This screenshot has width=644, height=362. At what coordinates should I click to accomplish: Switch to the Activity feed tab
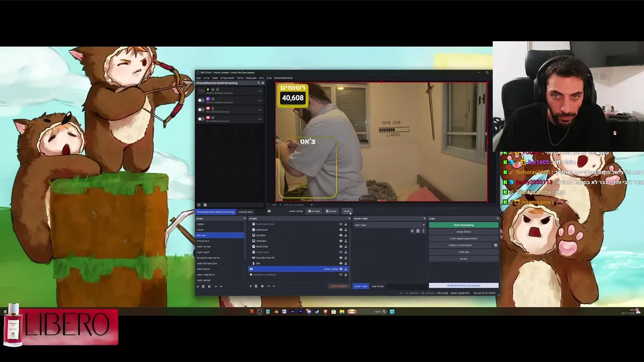point(246,212)
